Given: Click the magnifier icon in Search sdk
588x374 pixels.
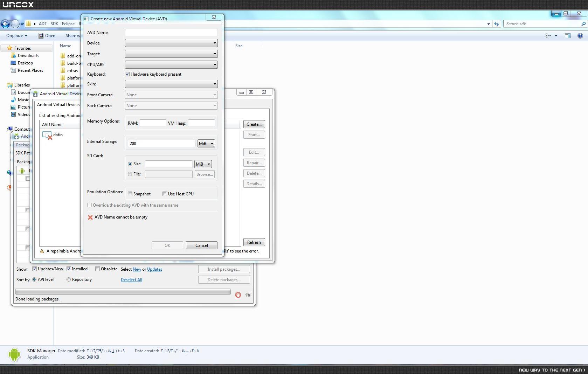Looking at the screenshot, I should pos(583,24).
